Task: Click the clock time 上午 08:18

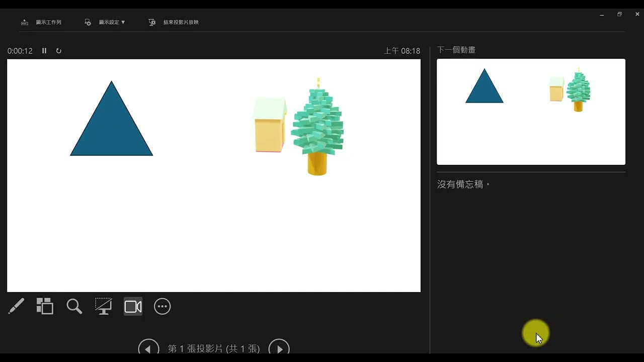Action: pos(402,51)
